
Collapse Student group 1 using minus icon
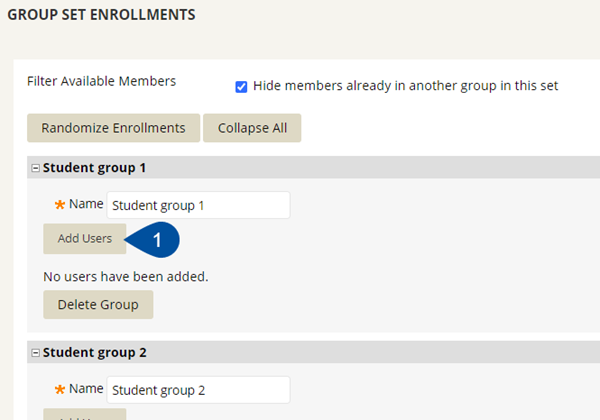pyautogui.click(x=35, y=168)
